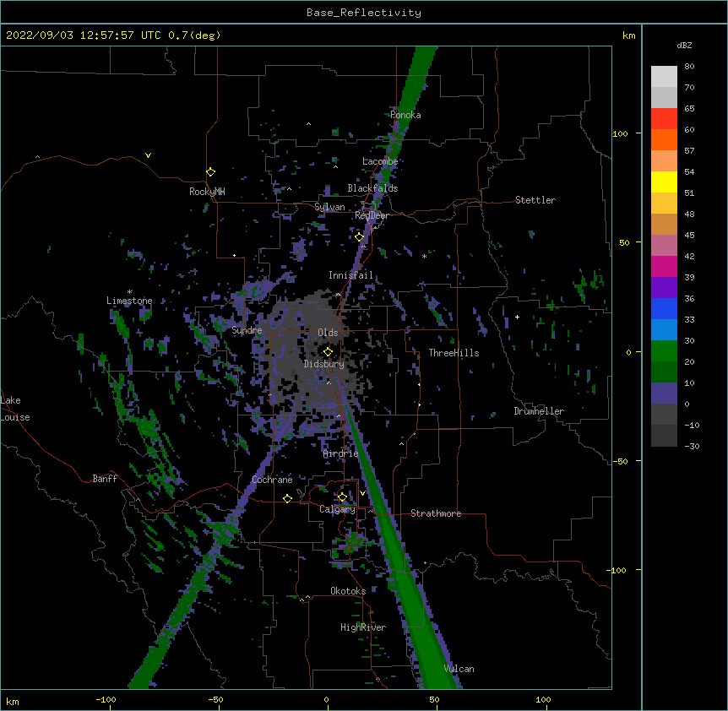Click the 100 tick on right km axis

pyautogui.click(x=620, y=133)
